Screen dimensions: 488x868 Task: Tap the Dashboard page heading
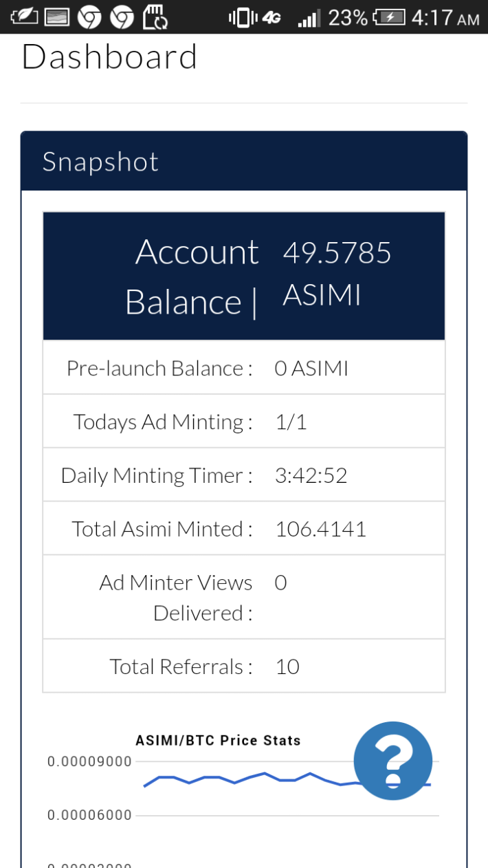tap(109, 56)
